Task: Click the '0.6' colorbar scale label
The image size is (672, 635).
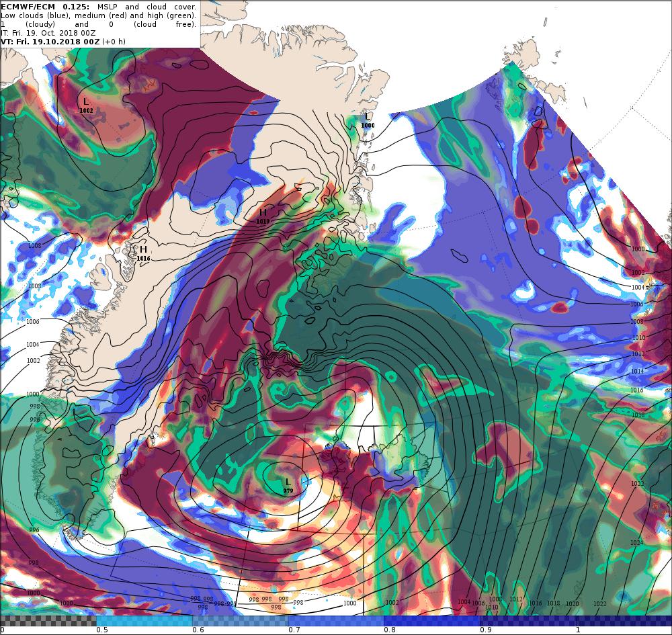Action: point(198,630)
